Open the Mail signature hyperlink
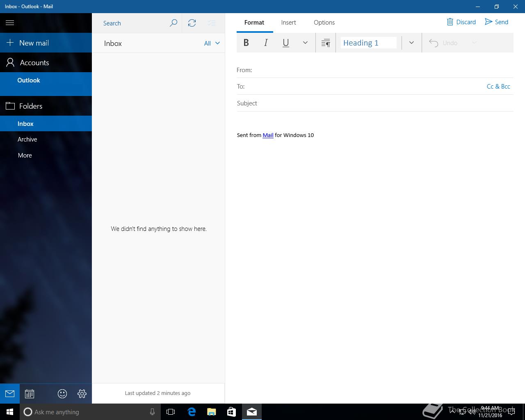Image resolution: width=525 pixels, height=420 pixels. 268,135
